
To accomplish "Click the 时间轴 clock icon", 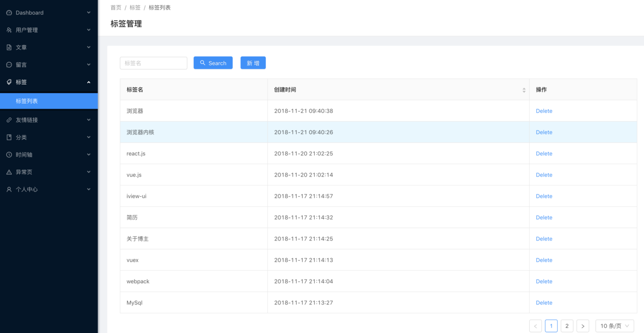I will coord(9,155).
